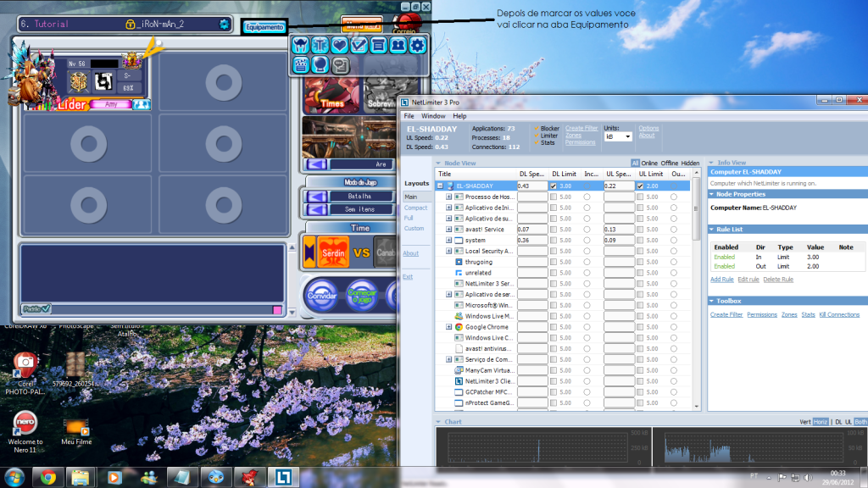Screen dimensions: 868x488
Task: Open the chat bubble icon in the game toolbar
Action: [x=341, y=65]
